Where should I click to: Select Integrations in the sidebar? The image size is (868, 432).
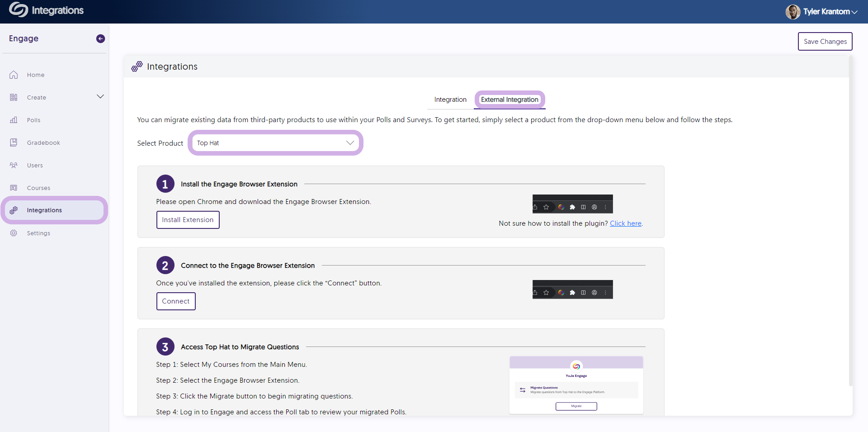[54, 210]
